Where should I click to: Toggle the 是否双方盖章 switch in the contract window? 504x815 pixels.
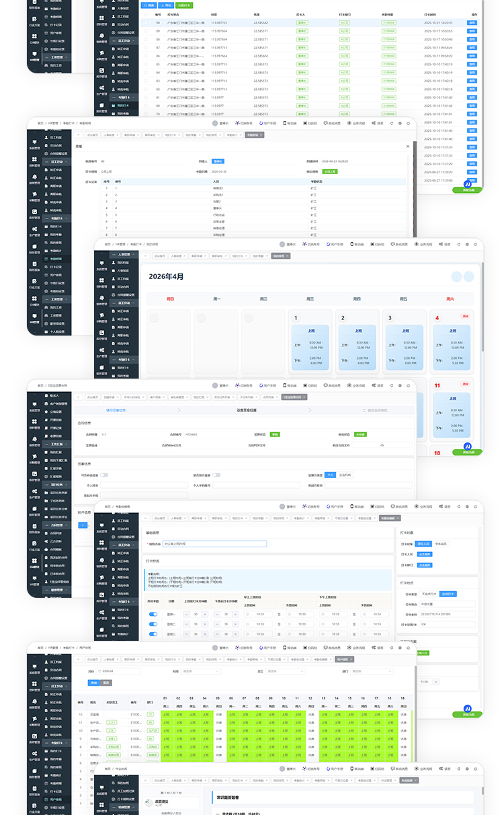coord(216,475)
